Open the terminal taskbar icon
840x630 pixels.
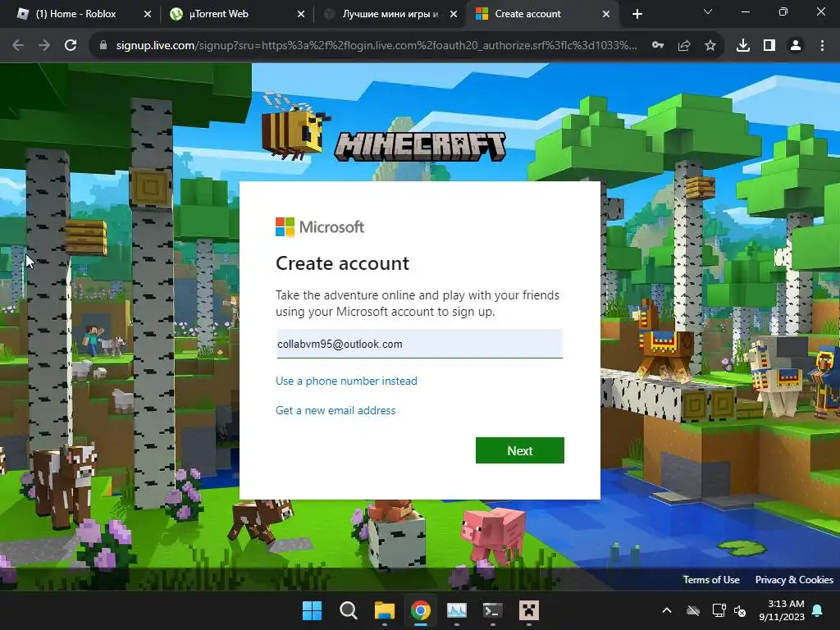pos(492,610)
